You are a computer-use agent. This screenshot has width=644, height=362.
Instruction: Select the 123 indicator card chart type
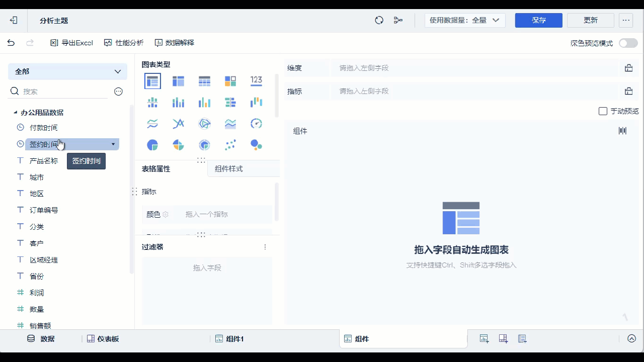(256, 80)
